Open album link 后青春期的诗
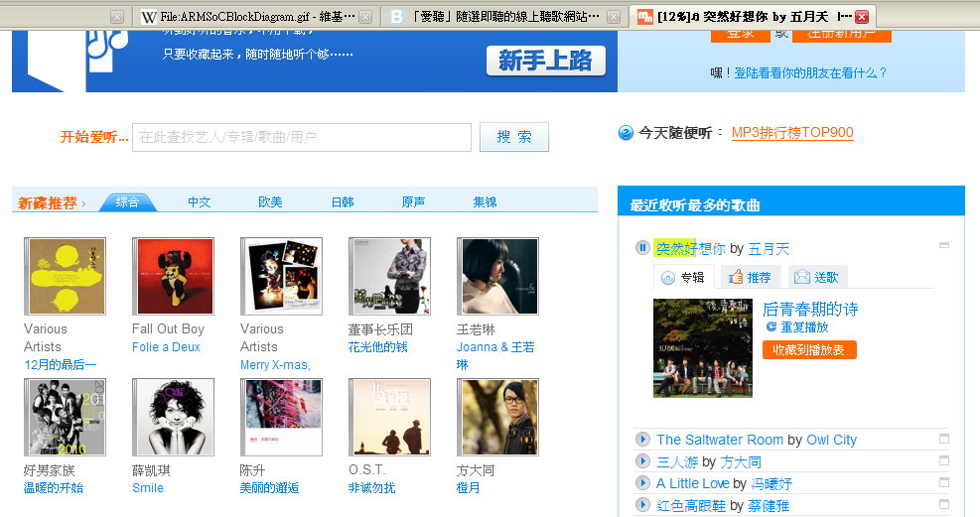 click(810, 309)
